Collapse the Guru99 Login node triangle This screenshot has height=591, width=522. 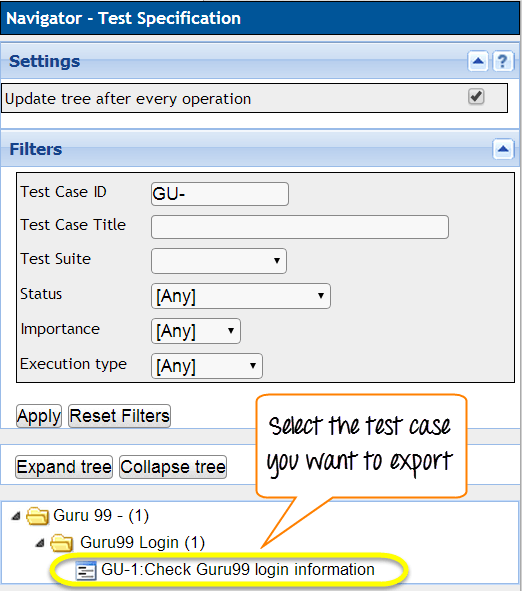pos(40,543)
